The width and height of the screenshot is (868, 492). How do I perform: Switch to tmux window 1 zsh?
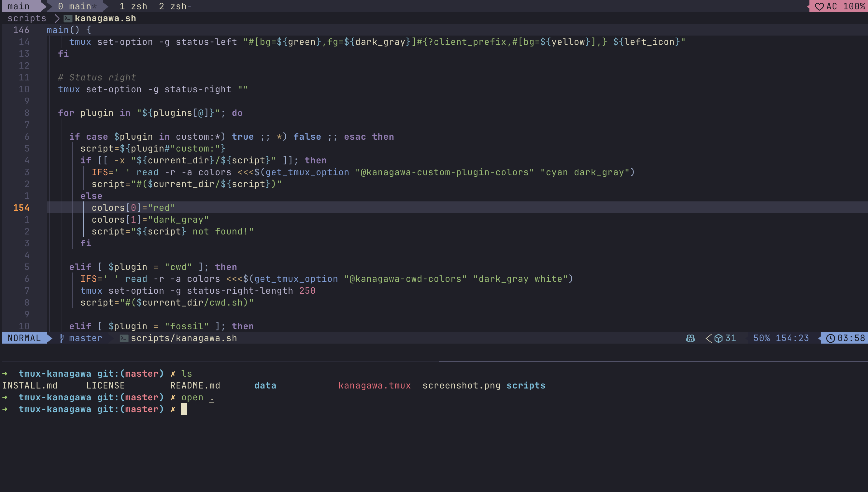(133, 7)
